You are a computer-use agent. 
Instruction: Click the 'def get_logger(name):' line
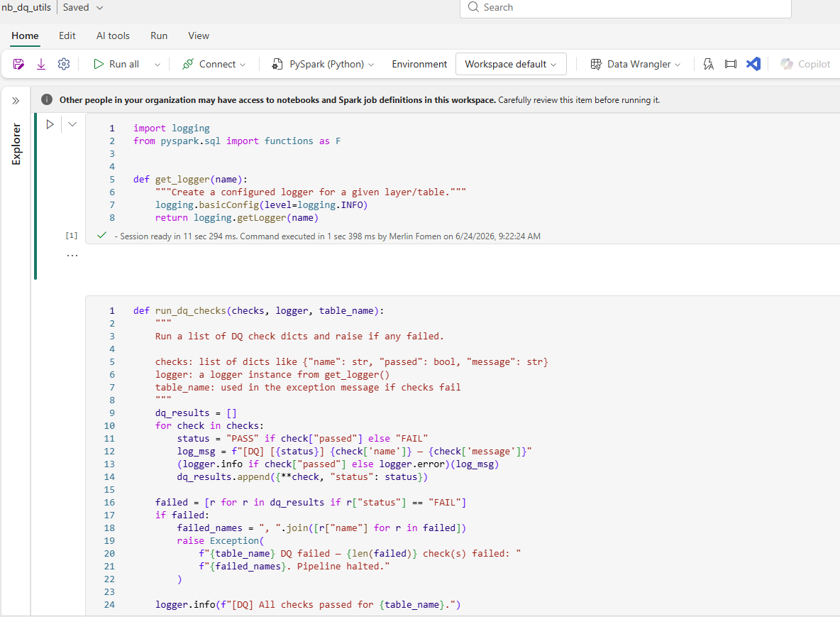pos(190,180)
